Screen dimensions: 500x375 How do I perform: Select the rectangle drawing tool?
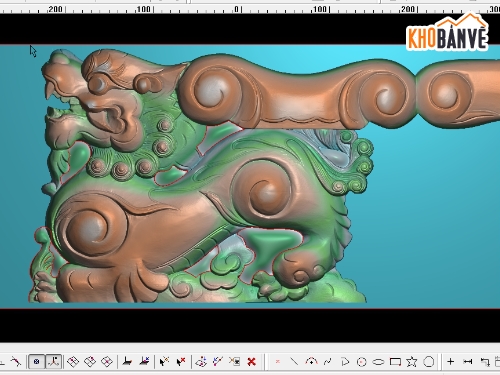[x=395, y=362]
